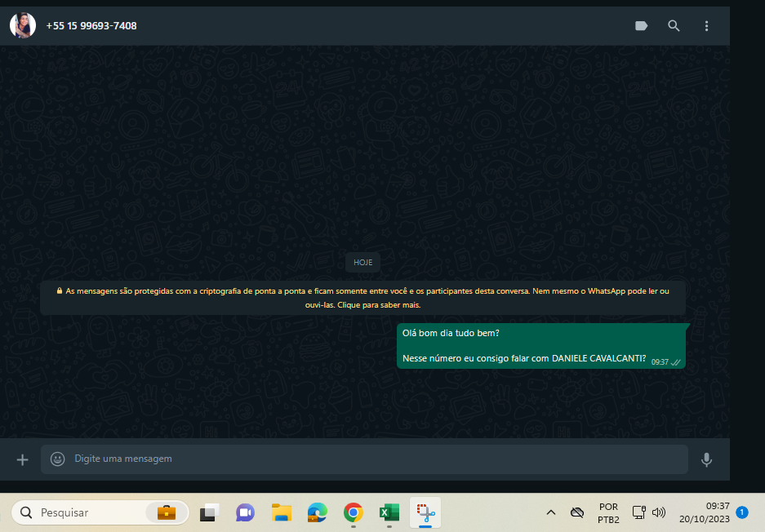
Task: Open the label tag icon in chat header
Action: [x=641, y=26]
